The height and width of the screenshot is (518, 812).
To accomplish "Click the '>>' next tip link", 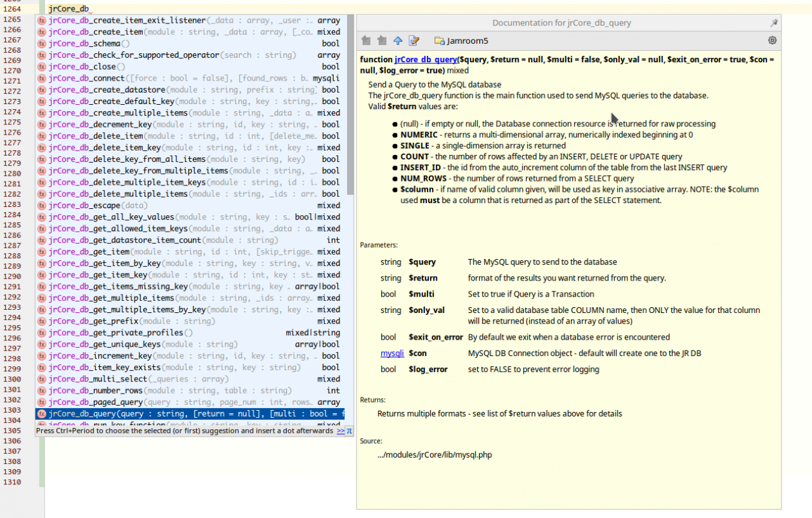I will pos(341,431).
